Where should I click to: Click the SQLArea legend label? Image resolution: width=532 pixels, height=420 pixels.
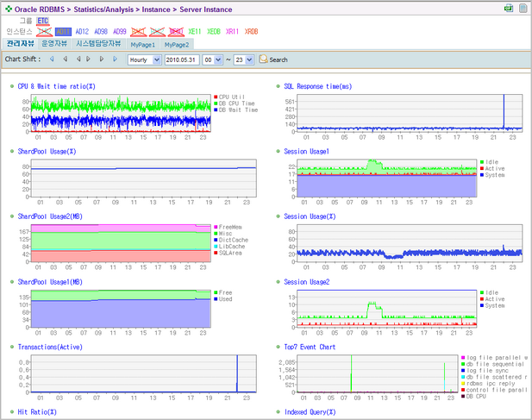[x=230, y=253]
